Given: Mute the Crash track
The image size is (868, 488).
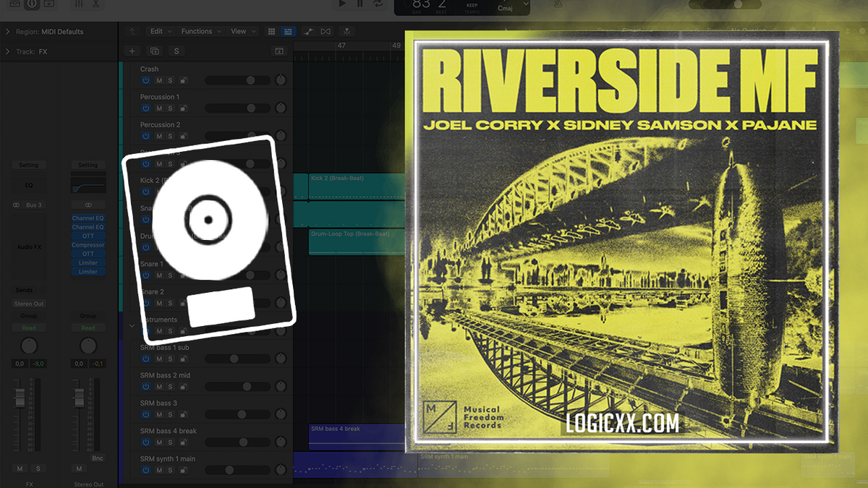Looking at the screenshot, I should click(x=159, y=80).
